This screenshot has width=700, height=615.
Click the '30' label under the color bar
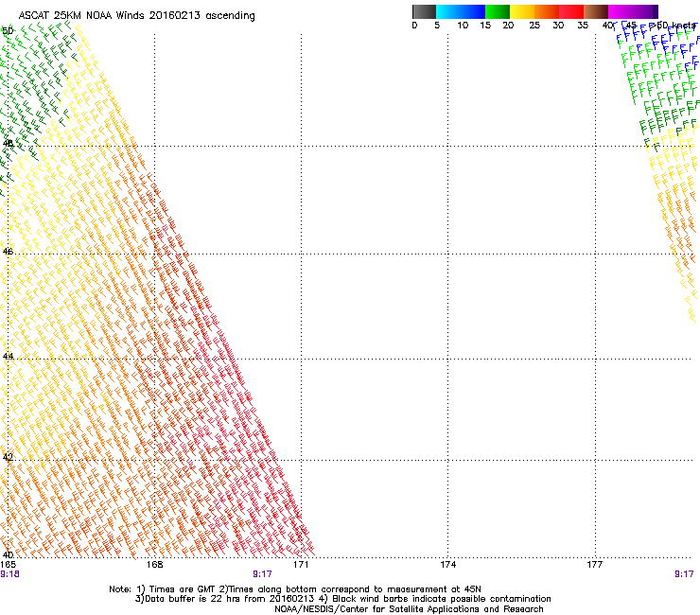point(558,26)
